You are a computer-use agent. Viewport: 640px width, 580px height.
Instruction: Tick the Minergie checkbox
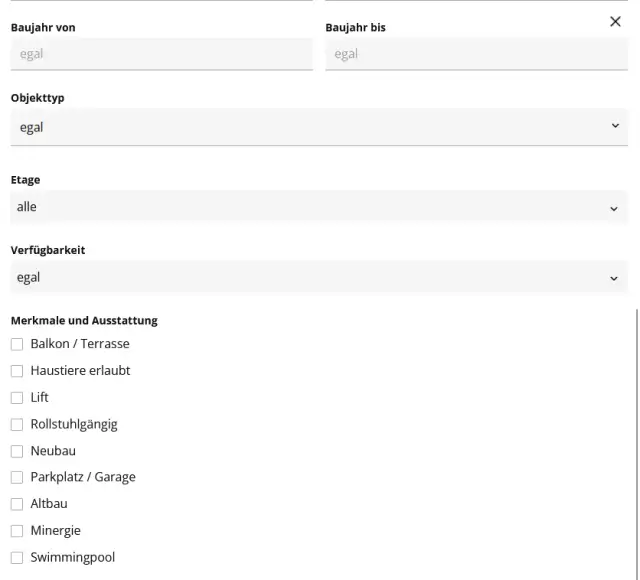click(x=17, y=531)
